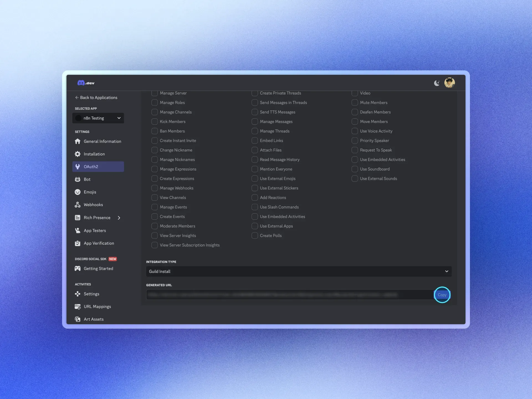Open Getting Started under Social SDK
Screen dimensions: 532x399
98,268
